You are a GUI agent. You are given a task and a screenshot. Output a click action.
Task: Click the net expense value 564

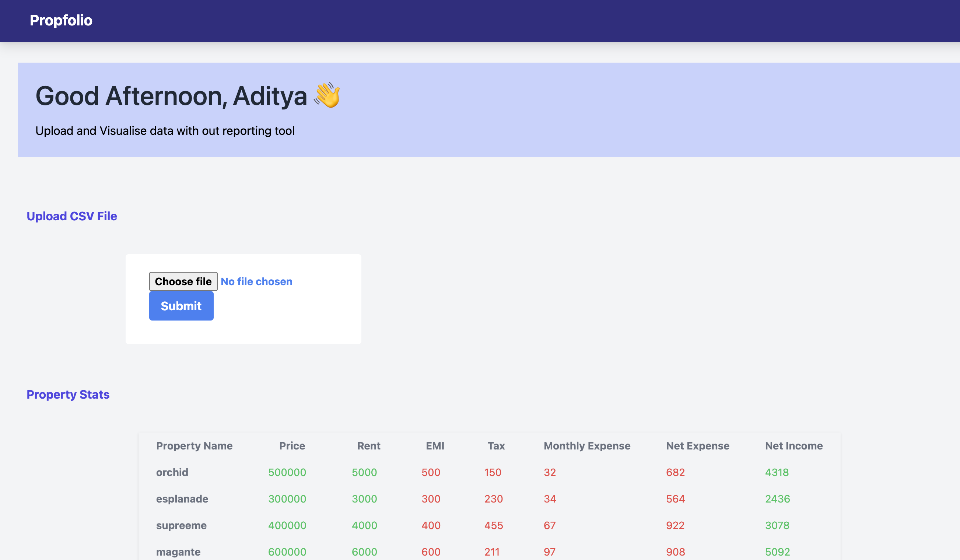point(676,500)
